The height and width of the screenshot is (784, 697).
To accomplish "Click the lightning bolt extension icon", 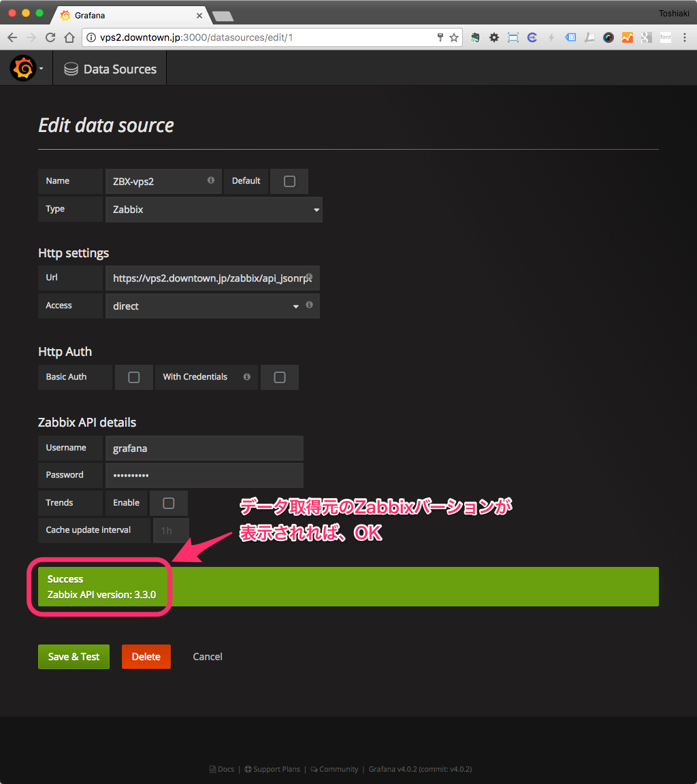I will pos(551,37).
